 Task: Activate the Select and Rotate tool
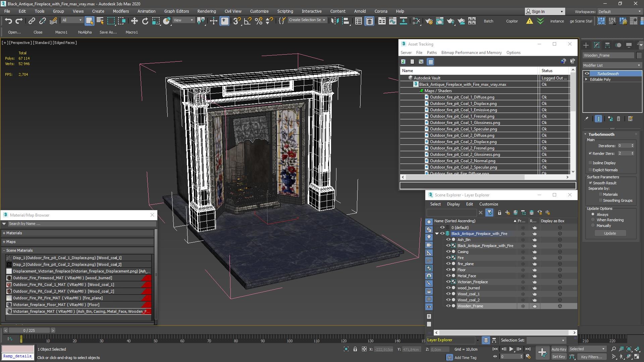point(145,21)
